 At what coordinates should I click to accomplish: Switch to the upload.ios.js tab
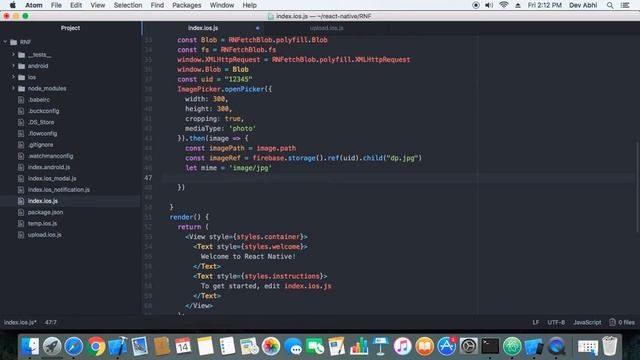click(326, 28)
